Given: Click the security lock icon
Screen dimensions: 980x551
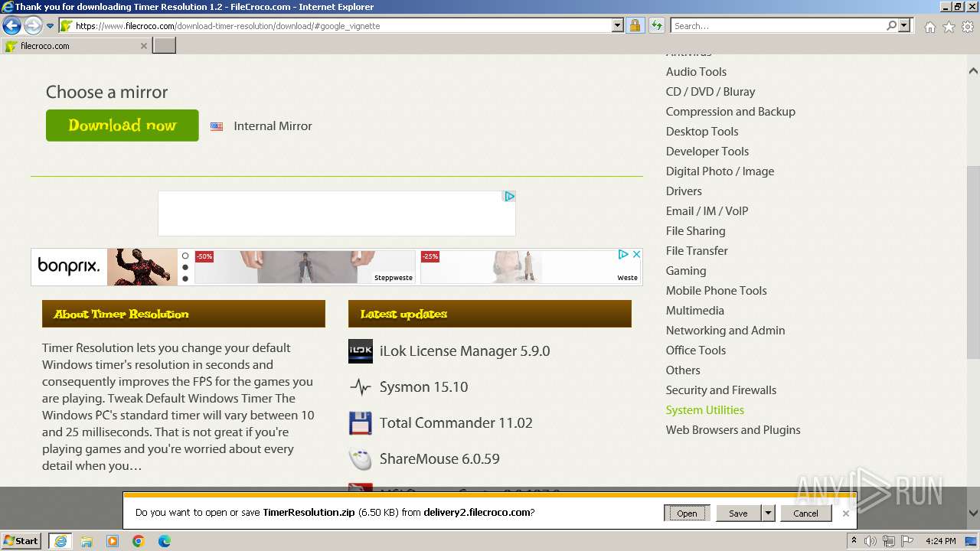Looking at the screenshot, I should click(x=635, y=26).
